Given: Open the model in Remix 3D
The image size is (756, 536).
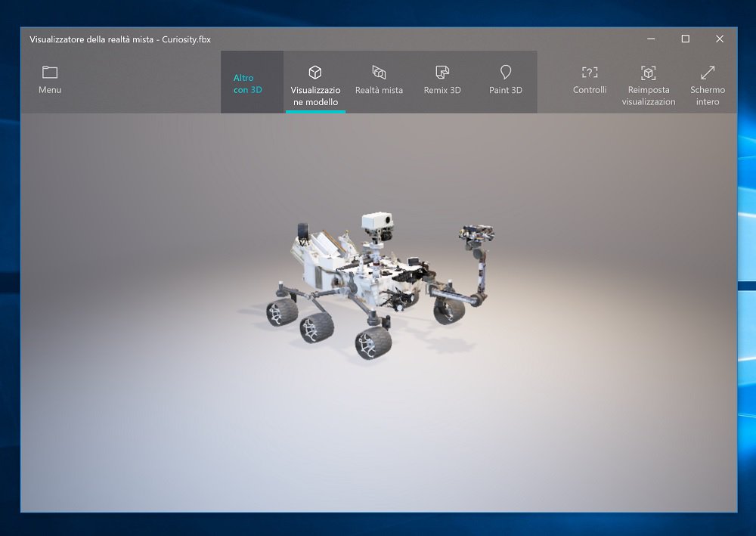Looking at the screenshot, I should click(442, 82).
